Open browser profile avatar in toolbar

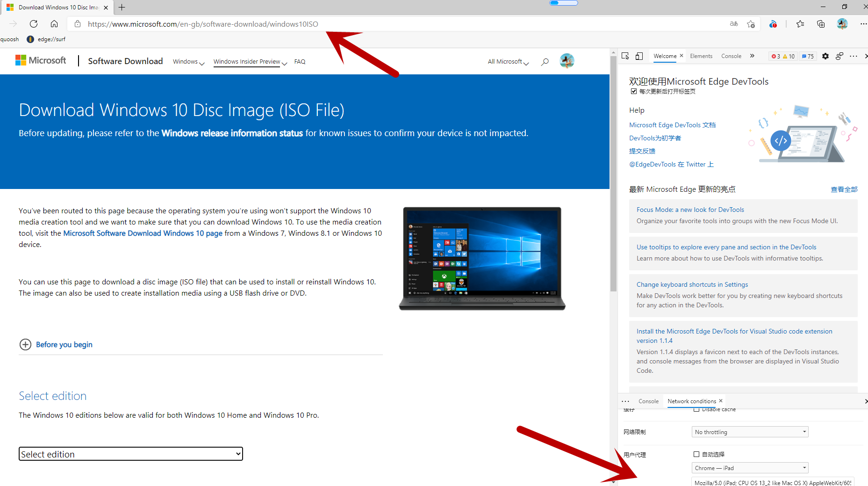[842, 24]
